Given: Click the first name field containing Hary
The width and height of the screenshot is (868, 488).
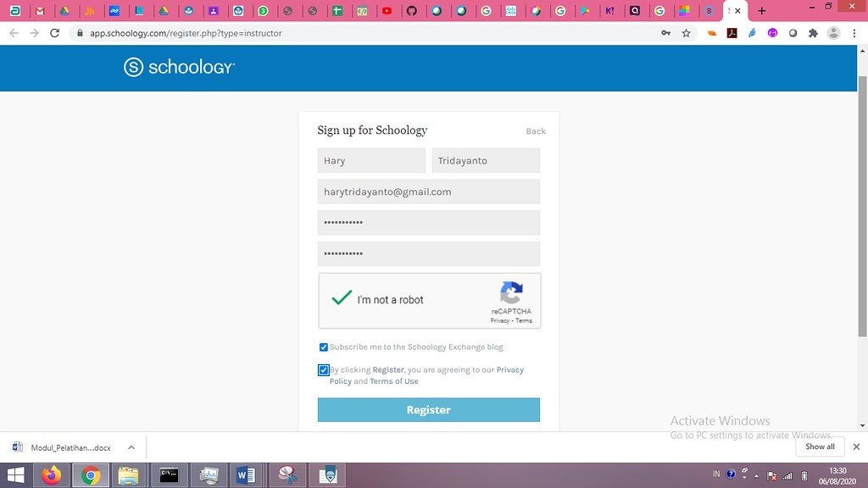Looking at the screenshot, I should tap(371, 160).
